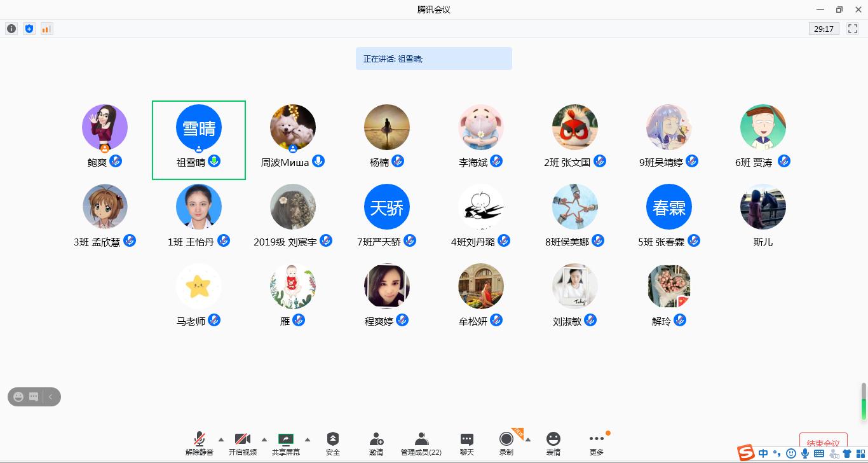Click participant name 2班 张文国
The height and width of the screenshot is (463, 868).
(x=567, y=163)
